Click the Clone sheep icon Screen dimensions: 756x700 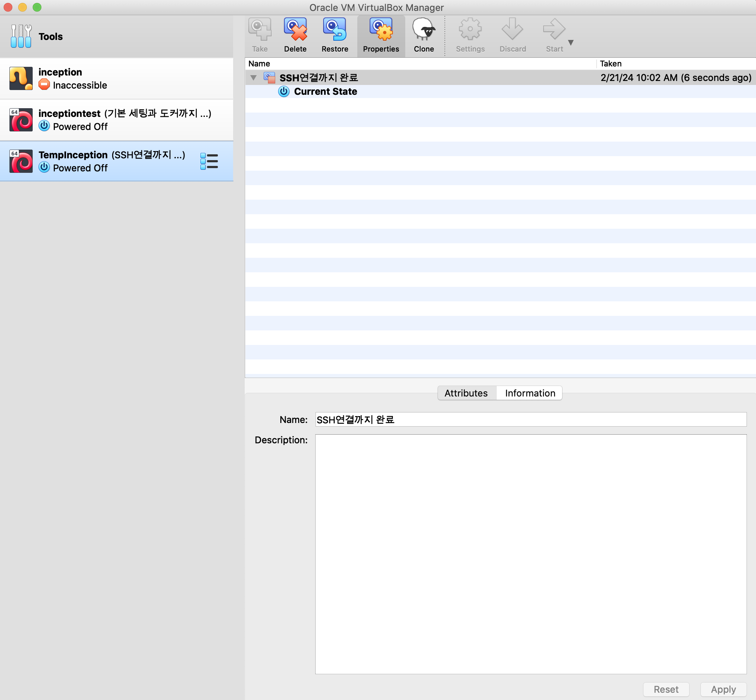point(424,29)
